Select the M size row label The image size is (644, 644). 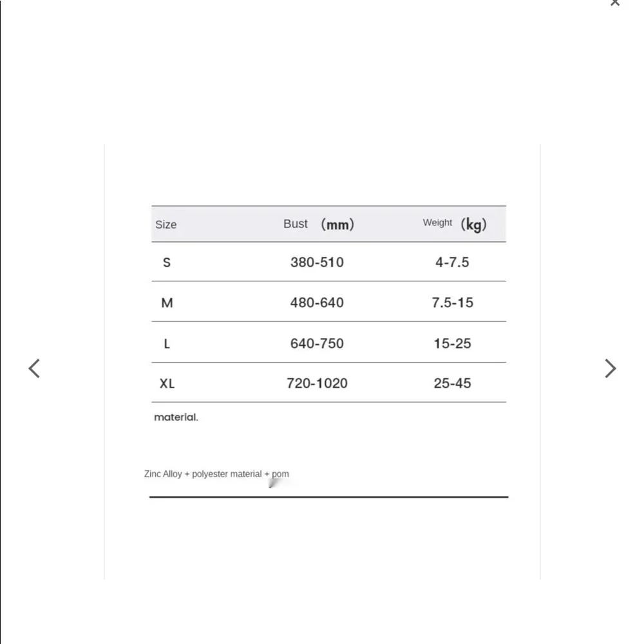(x=167, y=303)
